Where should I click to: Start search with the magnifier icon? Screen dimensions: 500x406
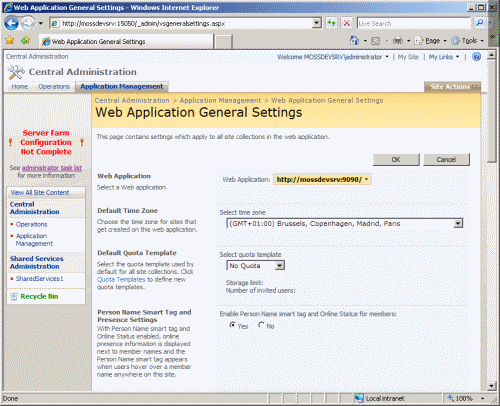coord(479,23)
